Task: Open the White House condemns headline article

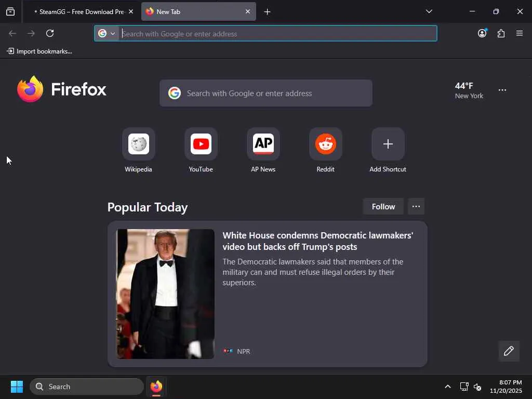Action: pos(318,241)
